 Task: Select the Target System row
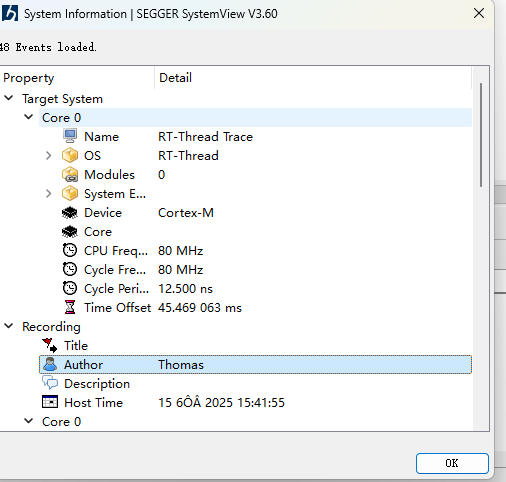[x=62, y=99]
